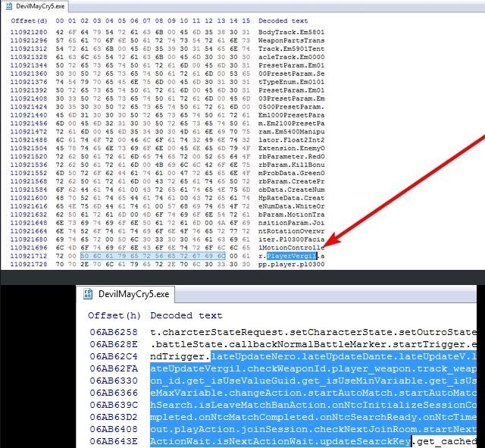Viewport: 485px width, 448px height.
Task: Click highlighted hex bytes in row 110921712
Action: coord(153,256)
